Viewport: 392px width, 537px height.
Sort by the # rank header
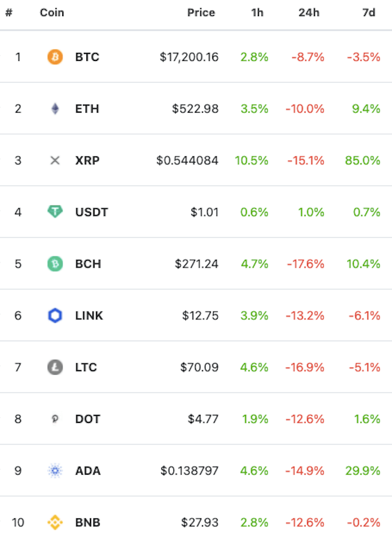(9, 13)
